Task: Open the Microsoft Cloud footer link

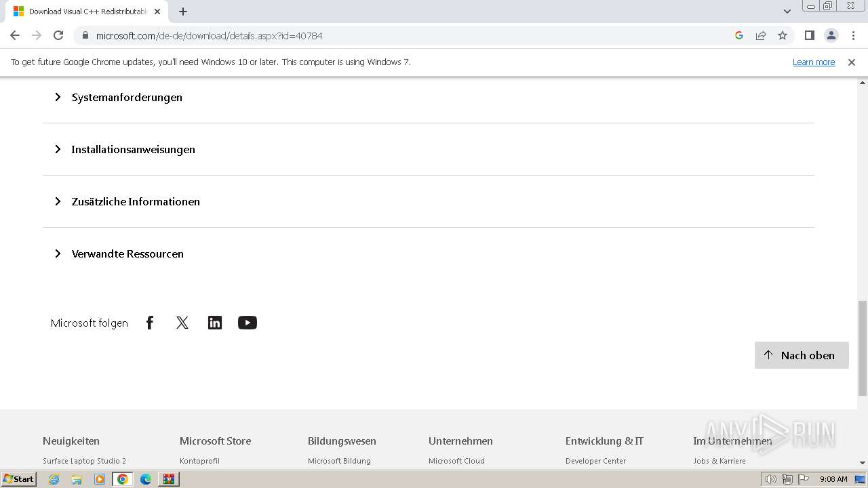Action: click(x=456, y=461)
